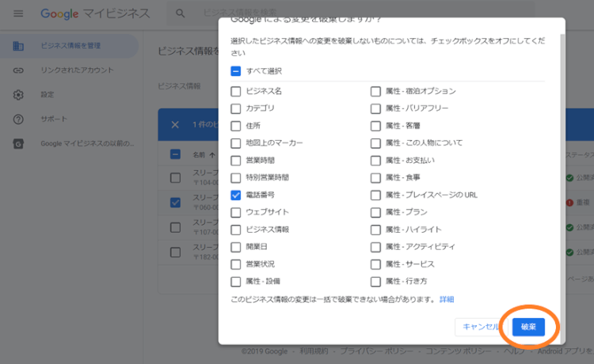Click the search magnifier icon
The image size is (594, 364).
coord(181,14)
